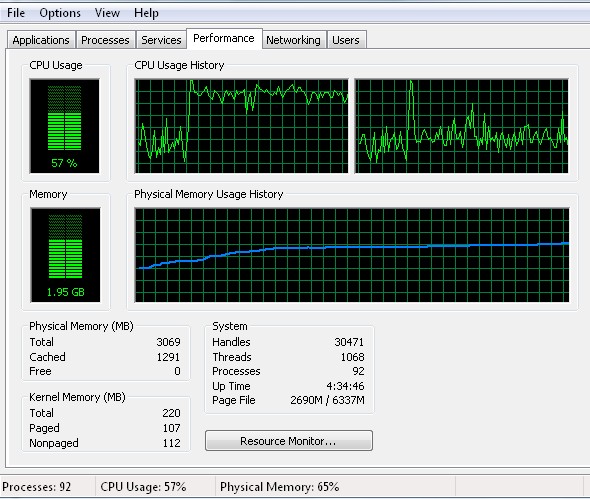Image resolution: width=590 pixels, height=499 pixels.
Task: Click the Physical Memory Usage History graph
Action: coord(352,255)
